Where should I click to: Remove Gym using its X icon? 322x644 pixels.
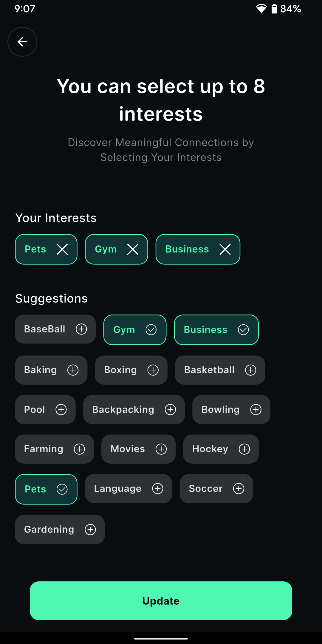click(x=133, y=249)
